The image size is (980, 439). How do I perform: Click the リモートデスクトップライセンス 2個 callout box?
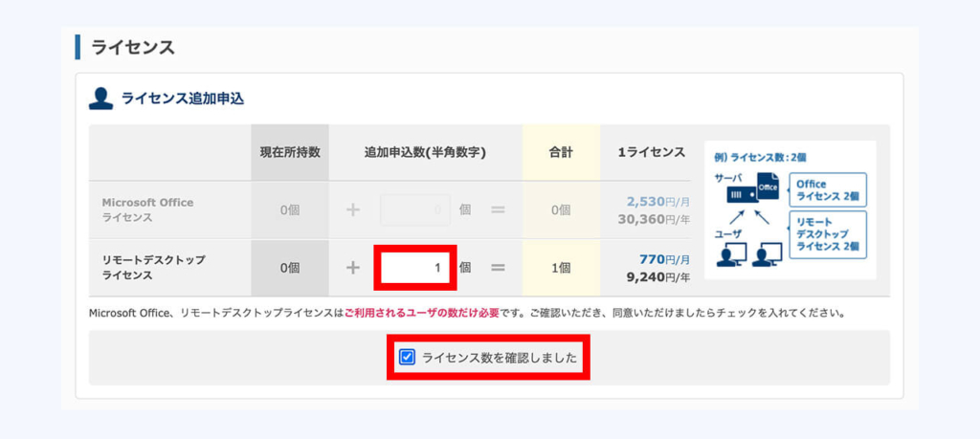(x=828, y=234)
